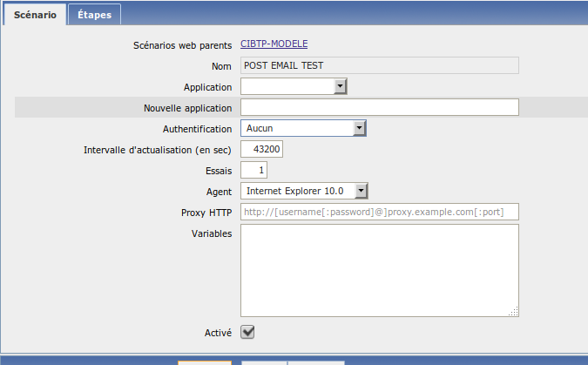Open the CIBTP-MODELE parent scenario link

(274, 43)
